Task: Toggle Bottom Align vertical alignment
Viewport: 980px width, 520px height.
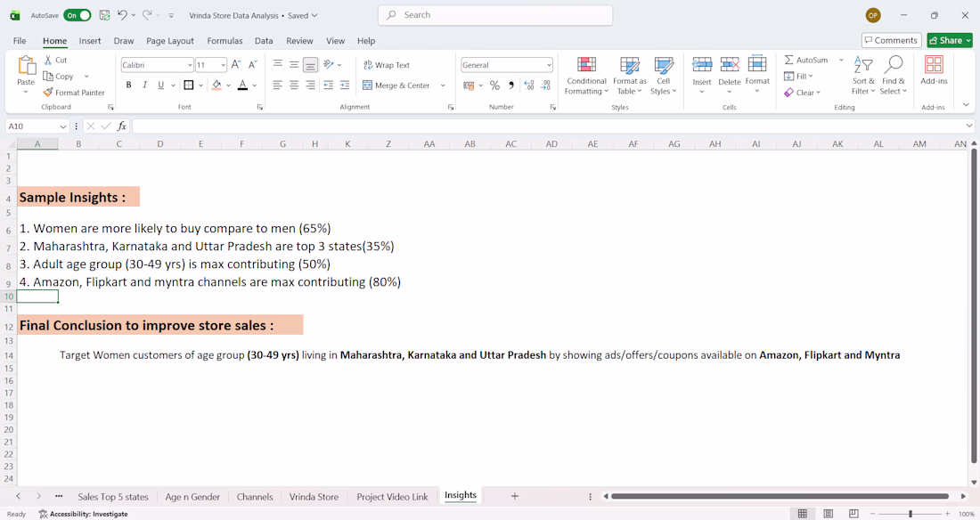Action: (310, 64)
